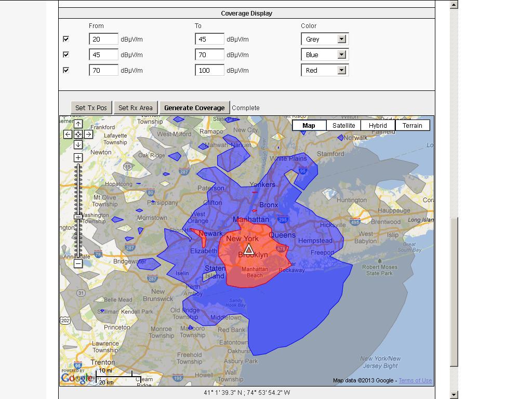Screen dimensions: 532x399
Task: Click the Huntington label on the map
Action: point(352,200)
